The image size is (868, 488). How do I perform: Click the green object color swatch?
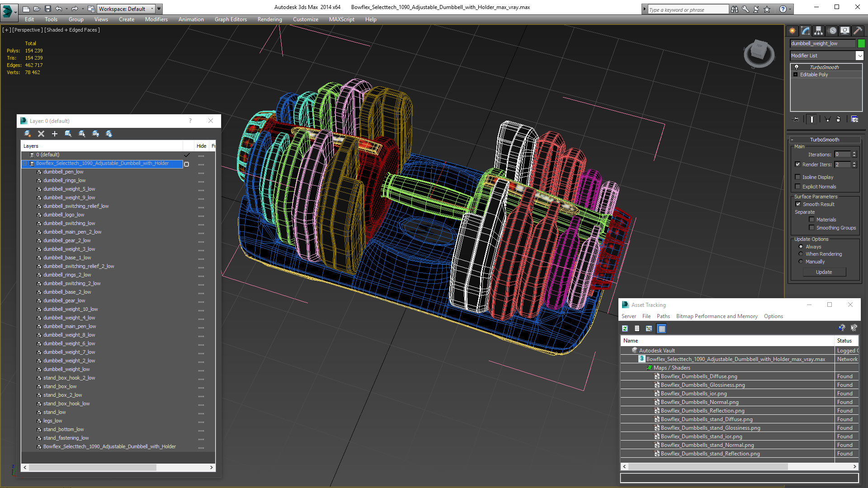[861, 43]
